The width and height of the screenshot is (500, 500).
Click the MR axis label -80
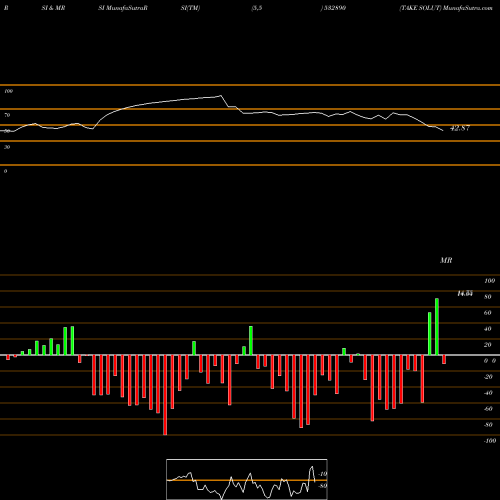coord(488,425)
